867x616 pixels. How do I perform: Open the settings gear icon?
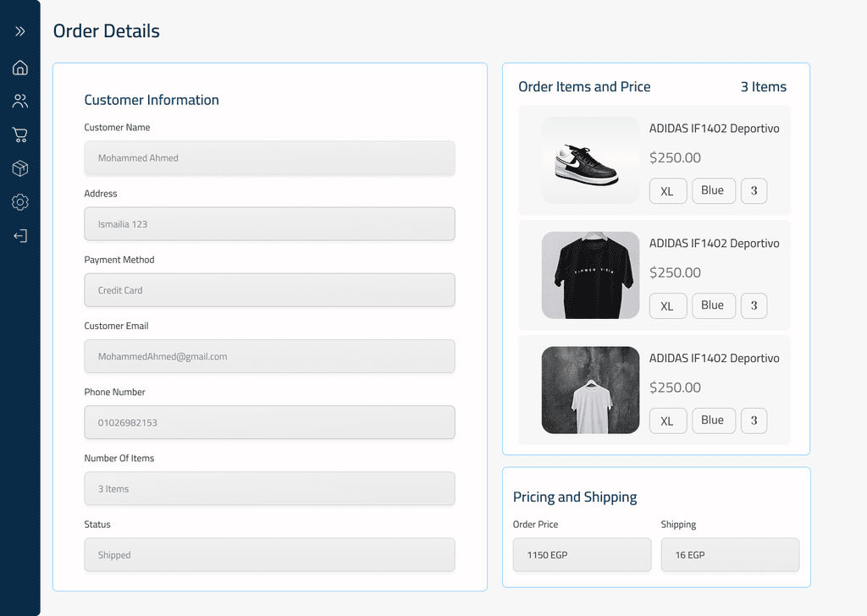(x=20, y=202)
